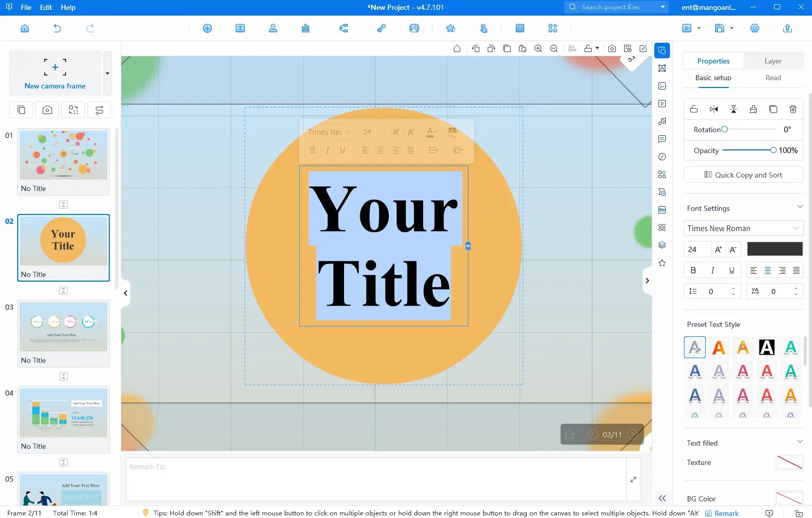Image resolution: width=812 pixels, height=518 pixels.
Task: Open the Hyperlink tool
Action: coord(381,28)
